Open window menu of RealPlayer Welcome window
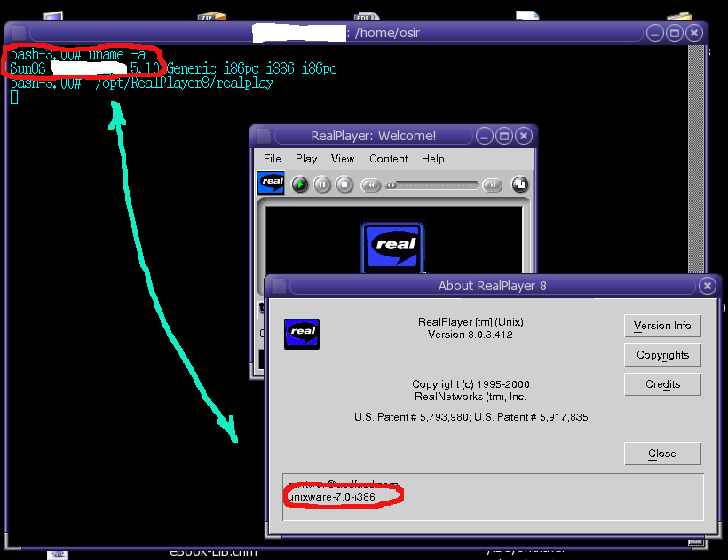This screenshot has height=560, width=728. (264, 136)
